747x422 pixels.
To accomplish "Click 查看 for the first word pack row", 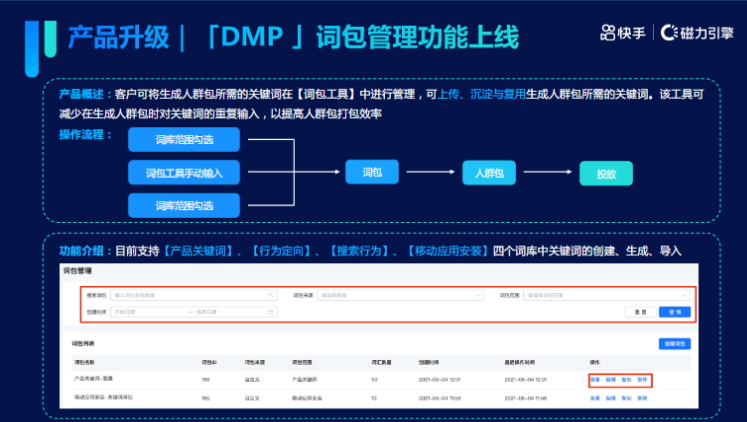I will [x=594, y=380].
